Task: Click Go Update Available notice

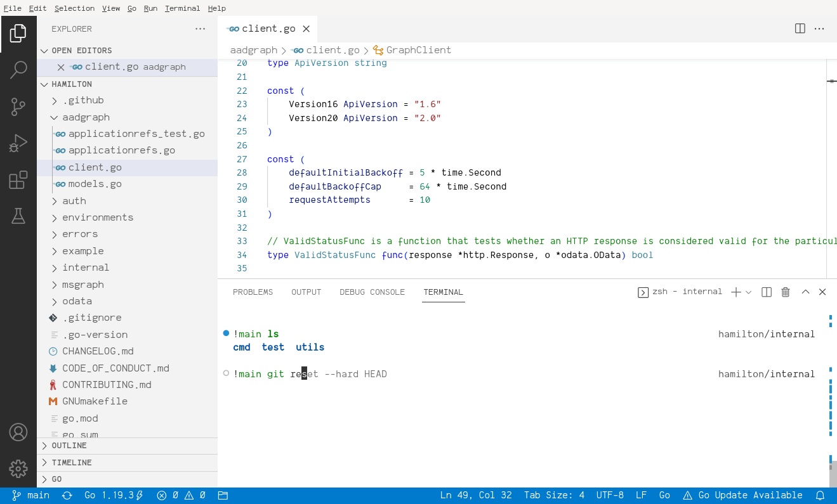Action: point(743,495)
